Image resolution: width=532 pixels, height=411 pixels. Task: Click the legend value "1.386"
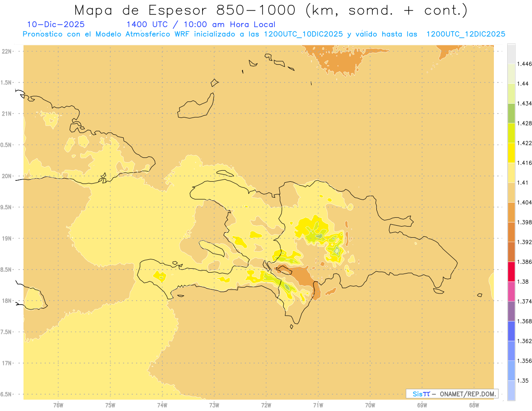tap(524, 262)
